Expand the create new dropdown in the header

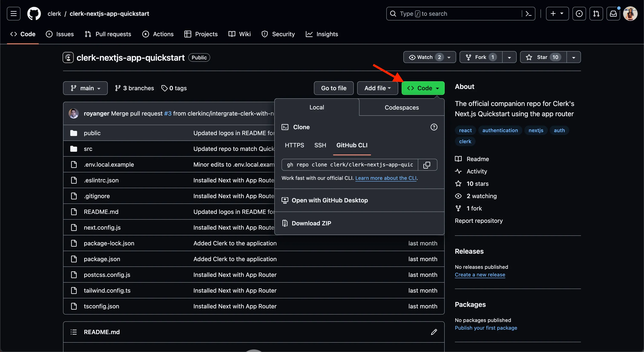(x=557, y=13)
